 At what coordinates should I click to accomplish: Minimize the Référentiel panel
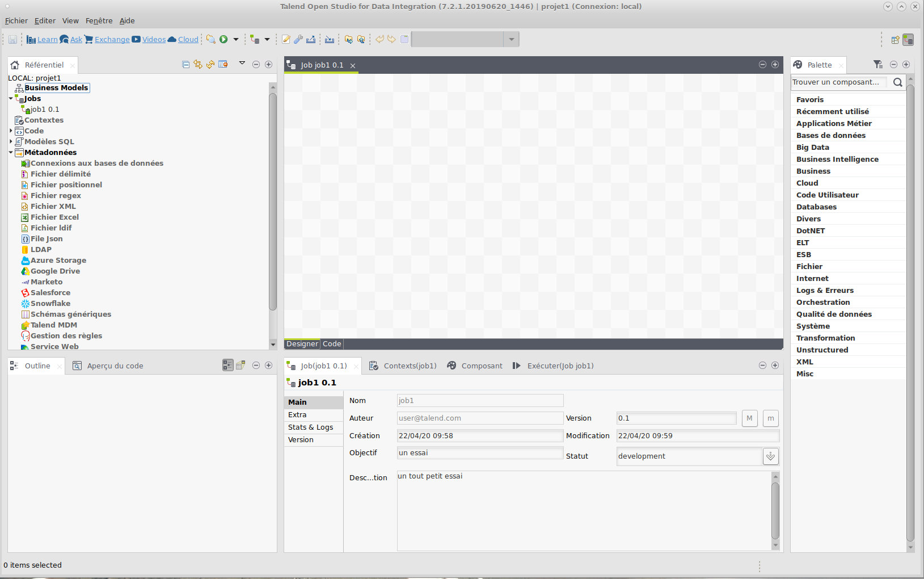[256, 65]
